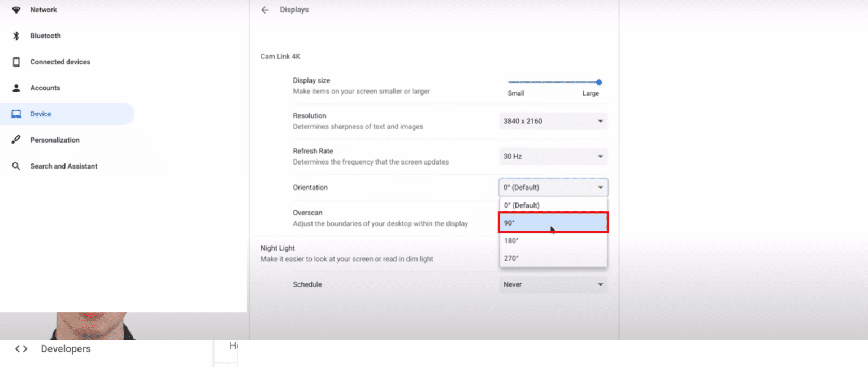Click the Night Light heading

[x=277, y=248]
